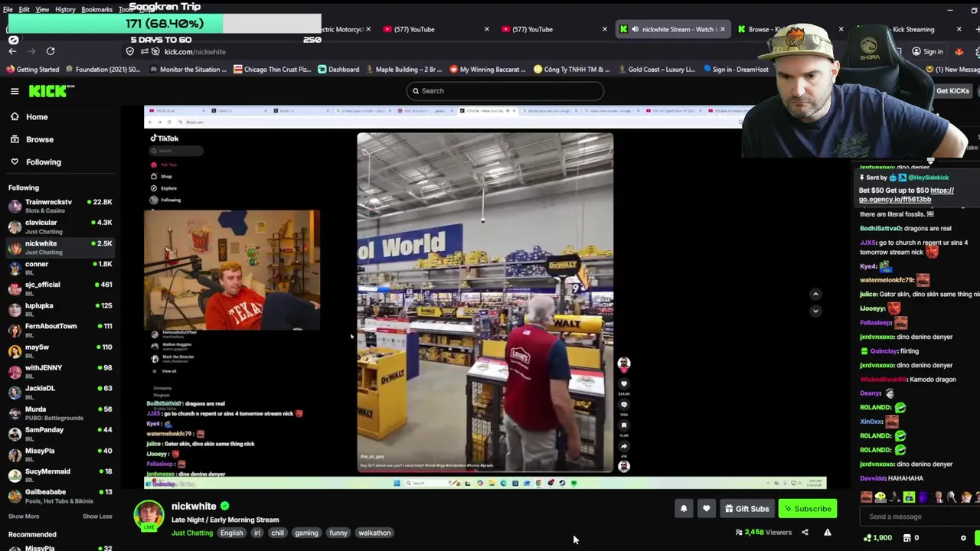Open JackieDL channel avatar

[x=15, y=392]
